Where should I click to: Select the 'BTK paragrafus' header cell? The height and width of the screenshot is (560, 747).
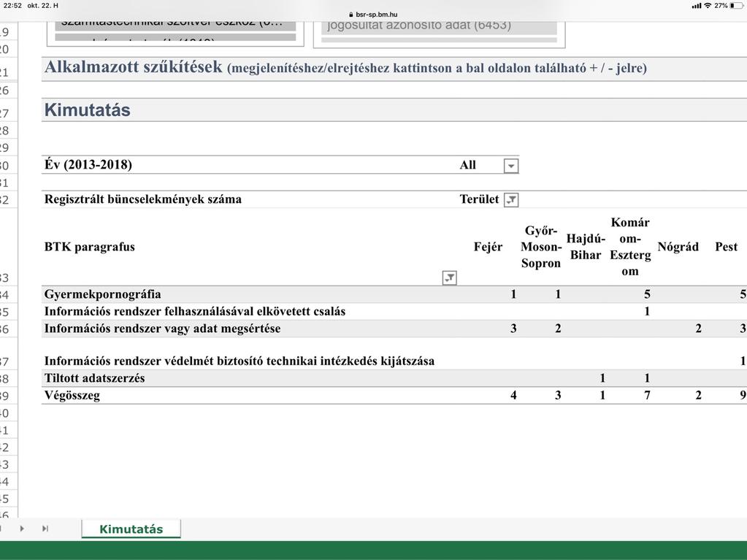[x=90, y=247]
